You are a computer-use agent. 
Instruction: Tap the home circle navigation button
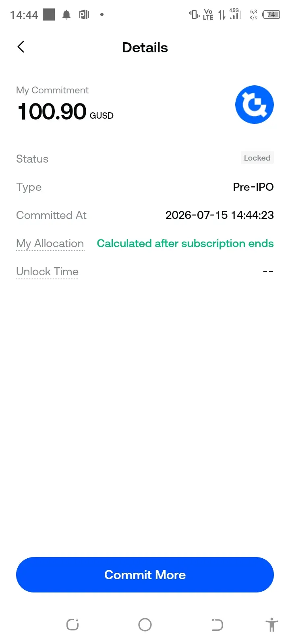point(145,625)
